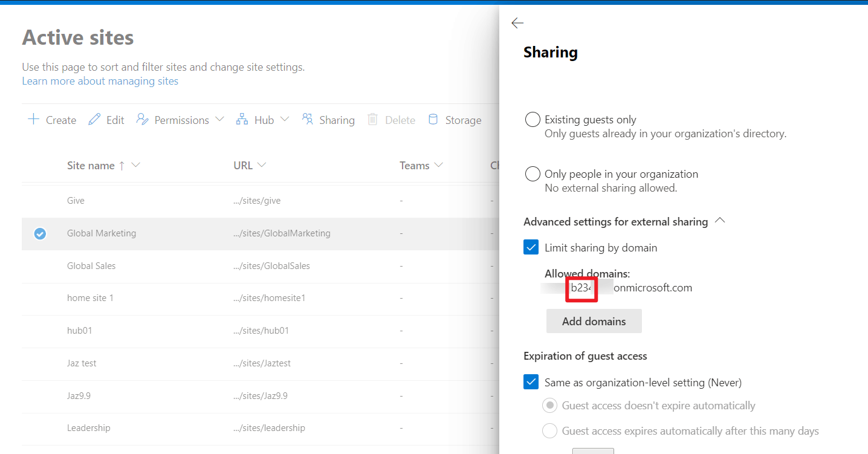Select the Jaz test site name
Screen dimensions: 868x454
click(x=82, y=363)
